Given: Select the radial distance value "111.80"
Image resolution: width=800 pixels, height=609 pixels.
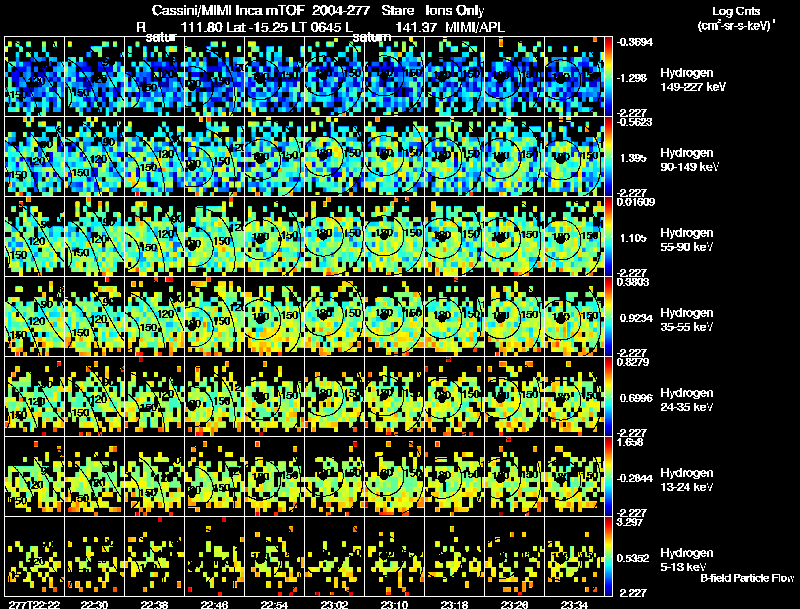Looking at the screenshot, I should click(x=202, y=27).
